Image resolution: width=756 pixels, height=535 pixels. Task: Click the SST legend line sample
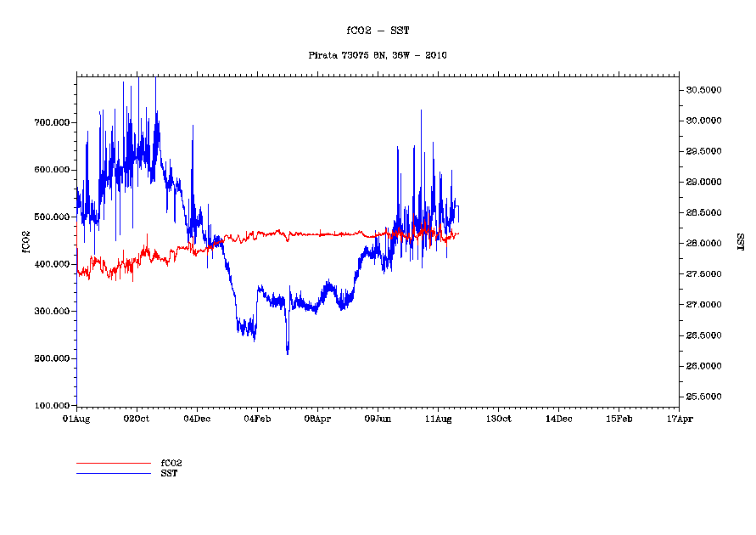113,473
